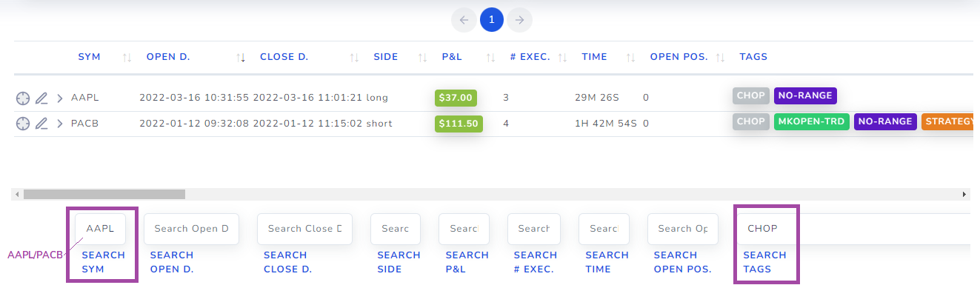The height and width of the screenshot is (285, 980).
Task: Click the $111.50 P&L badge
Action: 459,123
